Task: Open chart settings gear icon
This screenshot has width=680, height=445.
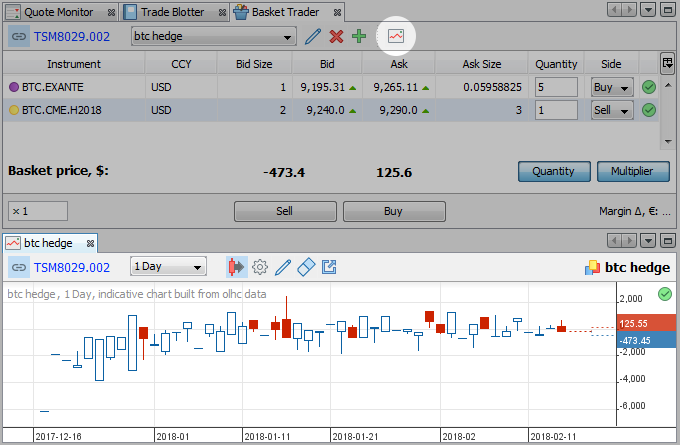Action: coord(260,267)
